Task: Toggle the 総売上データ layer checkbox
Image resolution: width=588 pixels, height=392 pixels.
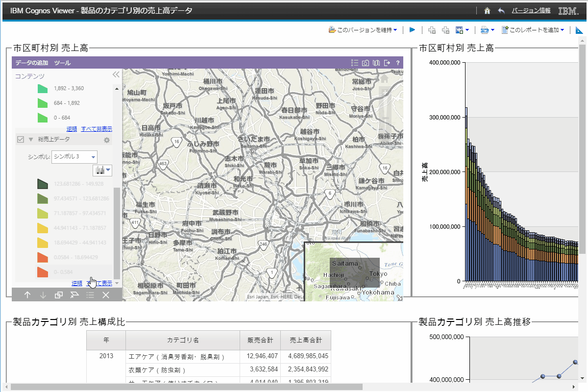Action: pyautogui.click(x=21, y=140)
